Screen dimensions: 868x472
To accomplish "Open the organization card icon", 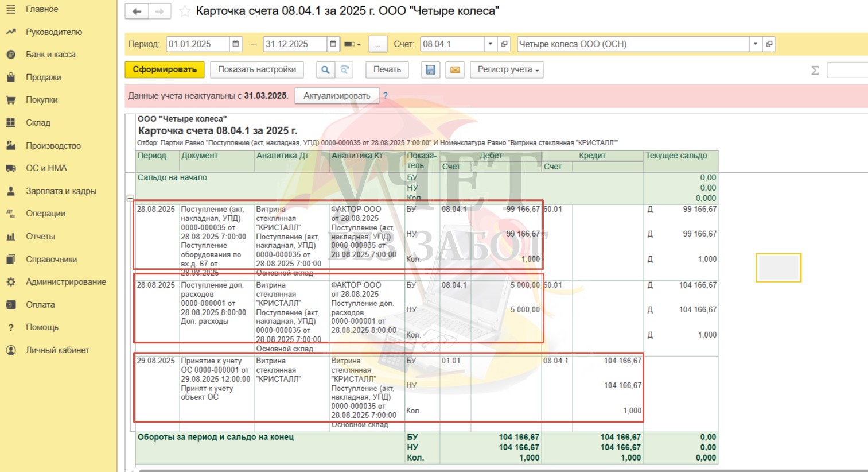I will (769, 44).
